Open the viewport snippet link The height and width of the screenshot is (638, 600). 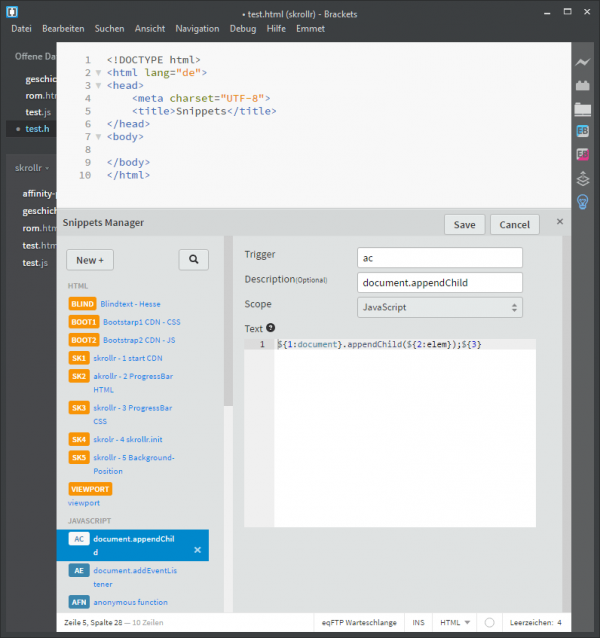tap(84, 503)
